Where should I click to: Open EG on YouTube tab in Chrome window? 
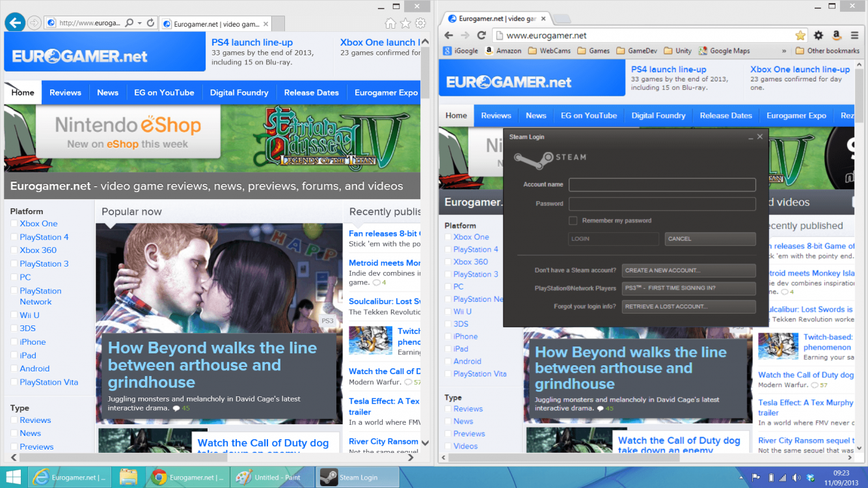(589, 116)
